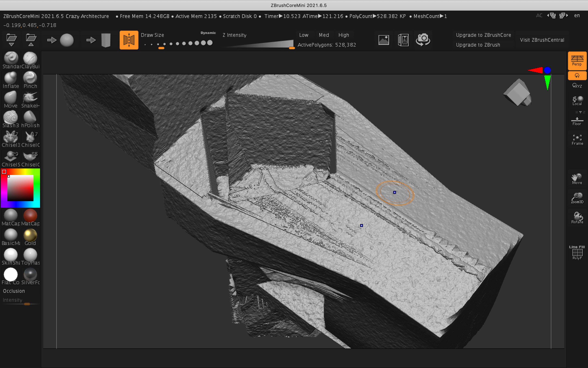Pick the Move brush in the left palette
The height and width of the screenshot is (368, 588).
11,100
